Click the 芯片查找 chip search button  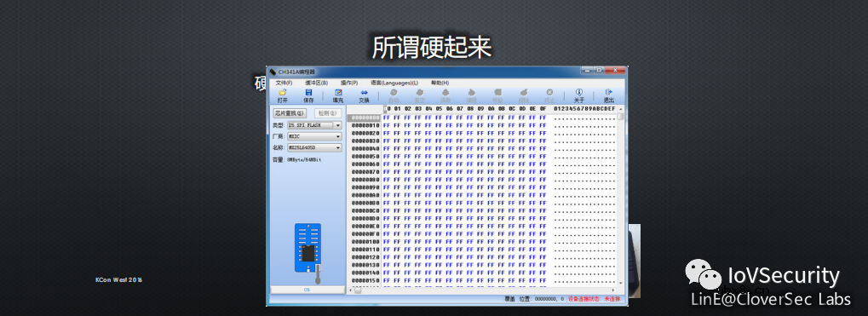[290, 113]
